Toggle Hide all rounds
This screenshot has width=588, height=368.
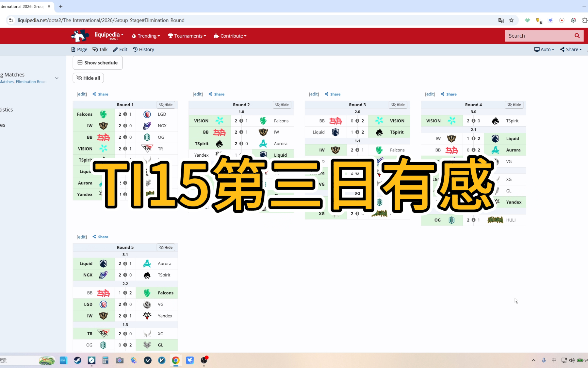pos(88,78)
